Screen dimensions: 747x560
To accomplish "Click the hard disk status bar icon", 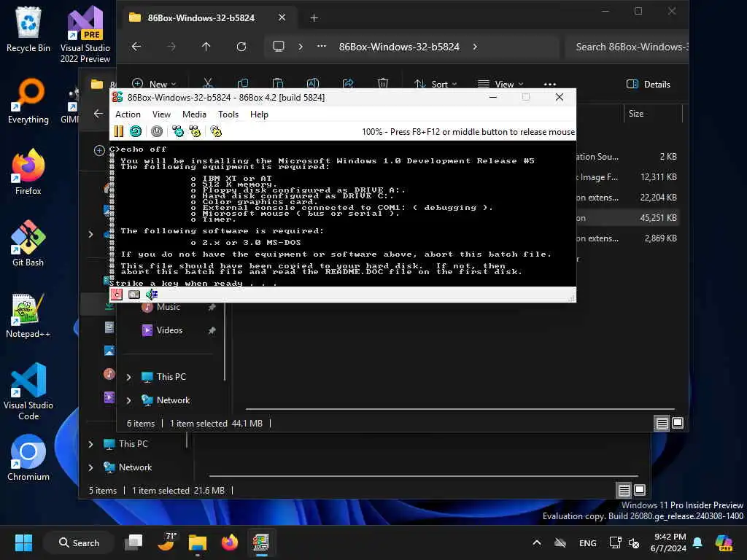I will click(134, 295).
